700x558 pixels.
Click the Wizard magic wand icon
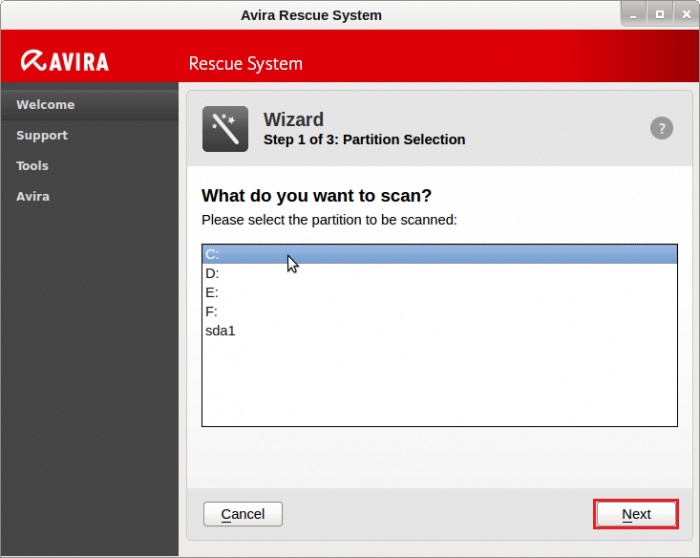click(x=225, y=129)
